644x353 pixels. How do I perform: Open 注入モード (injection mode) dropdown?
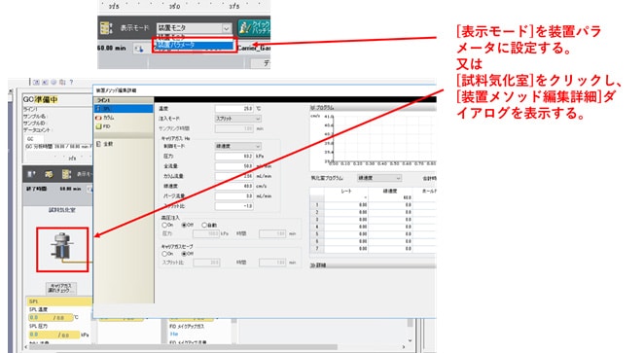[237, 119]
